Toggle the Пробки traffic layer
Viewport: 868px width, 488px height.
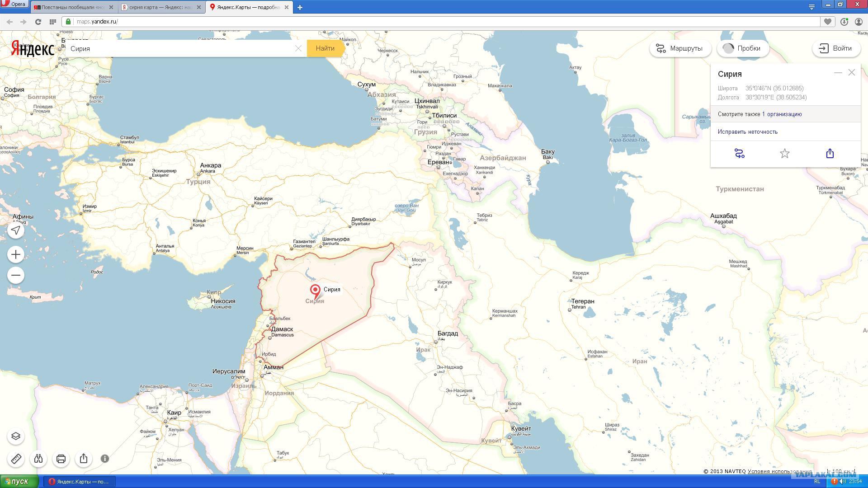743,48
